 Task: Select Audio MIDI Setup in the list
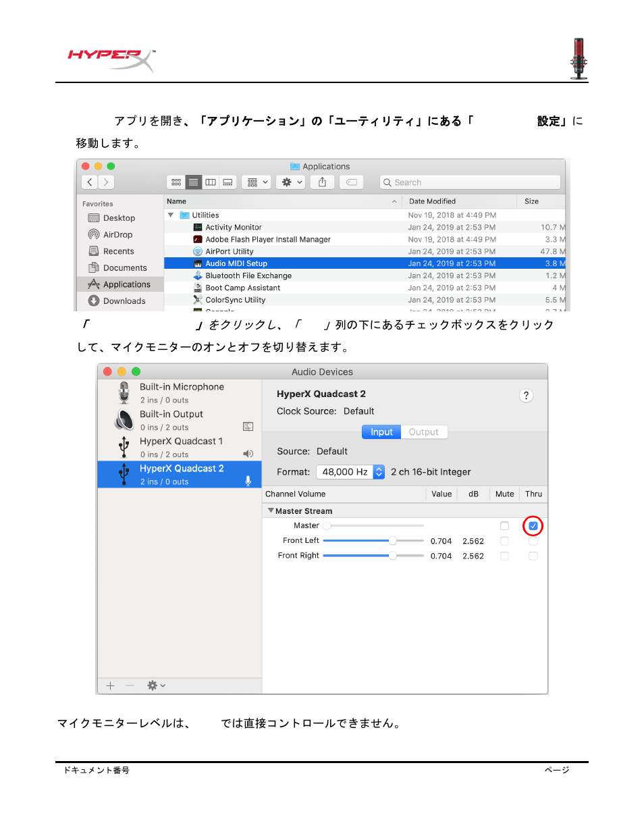(365, 264)
